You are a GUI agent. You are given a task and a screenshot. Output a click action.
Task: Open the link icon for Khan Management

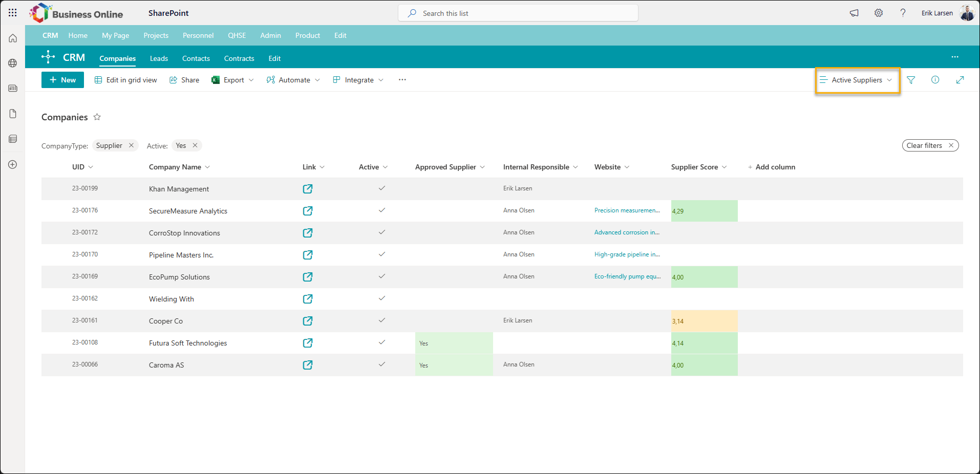tap(308, 189)
